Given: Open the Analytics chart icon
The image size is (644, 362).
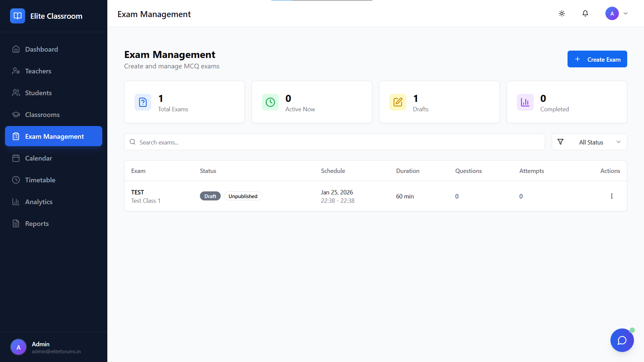Looking at the screenshot, I should tap(16, 201).
